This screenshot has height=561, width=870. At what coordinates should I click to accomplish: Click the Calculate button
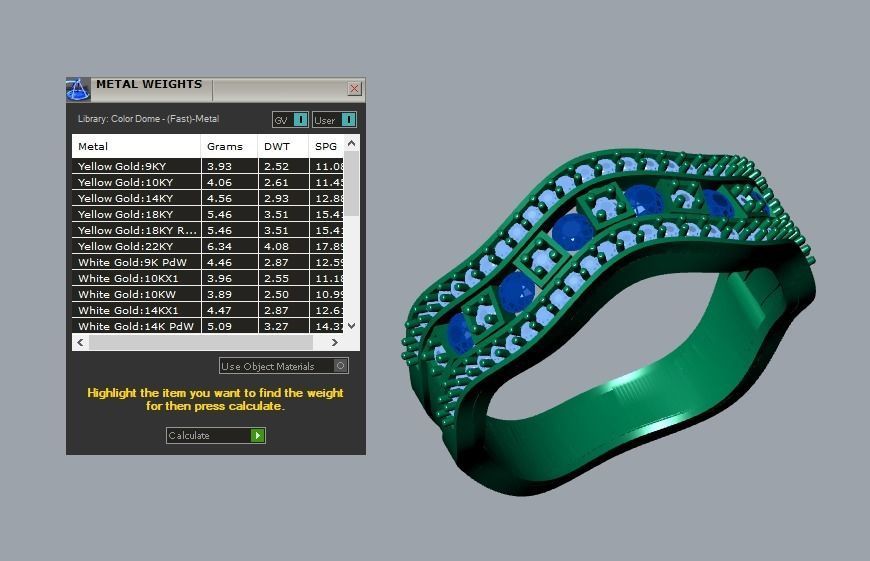(x=215, y=436)
